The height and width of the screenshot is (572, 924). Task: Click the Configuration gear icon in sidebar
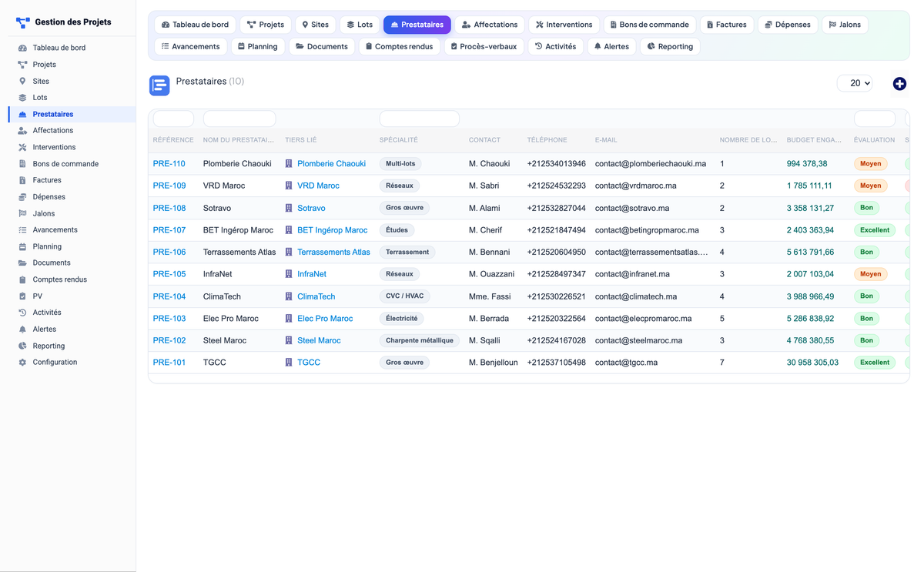[22, 363]
